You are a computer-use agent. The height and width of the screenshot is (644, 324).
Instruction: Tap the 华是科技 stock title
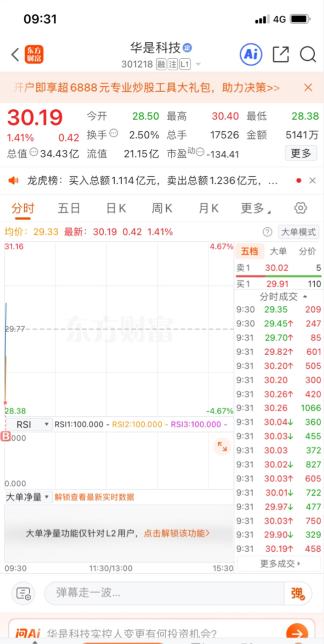pyautogui.click(x=156, y=48)
